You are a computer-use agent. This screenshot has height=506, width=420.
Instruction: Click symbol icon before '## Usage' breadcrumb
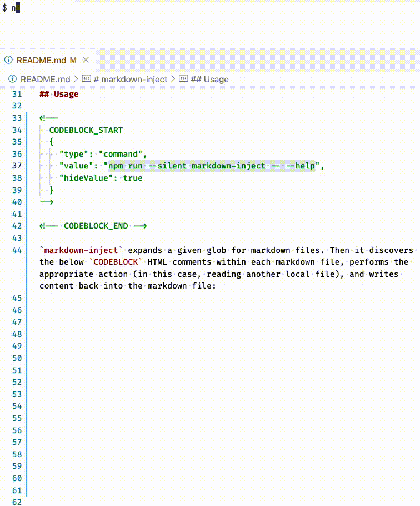(183, 78)
